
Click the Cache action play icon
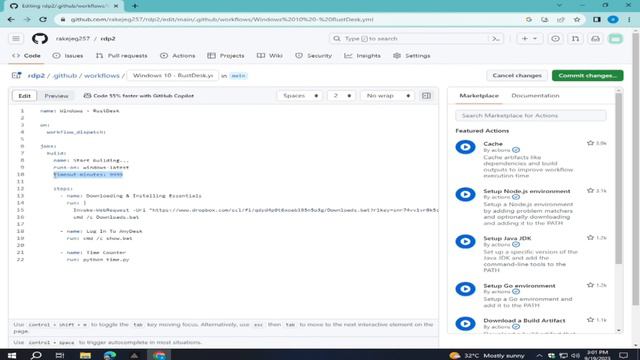(x=465, y=147)
